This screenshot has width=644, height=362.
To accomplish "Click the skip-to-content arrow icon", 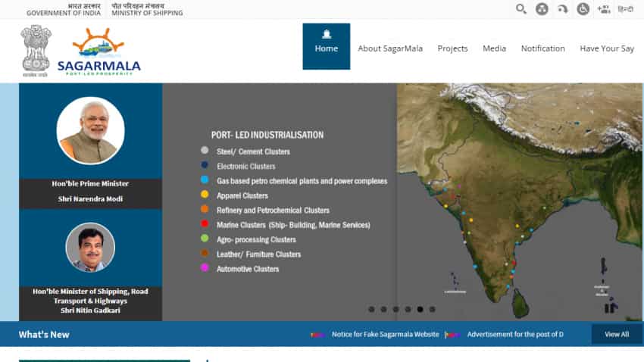I will coord(563,8).
